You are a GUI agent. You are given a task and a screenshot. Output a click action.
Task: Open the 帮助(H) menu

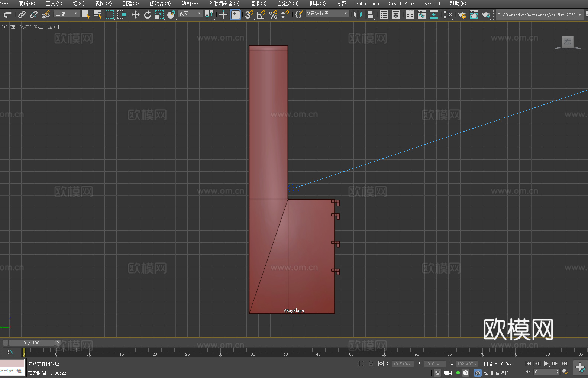coord(458,3)
